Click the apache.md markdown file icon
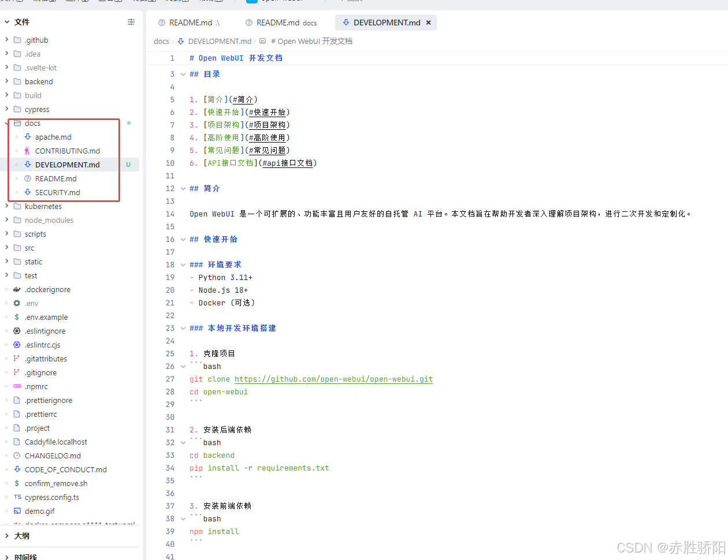 [28, 137]
